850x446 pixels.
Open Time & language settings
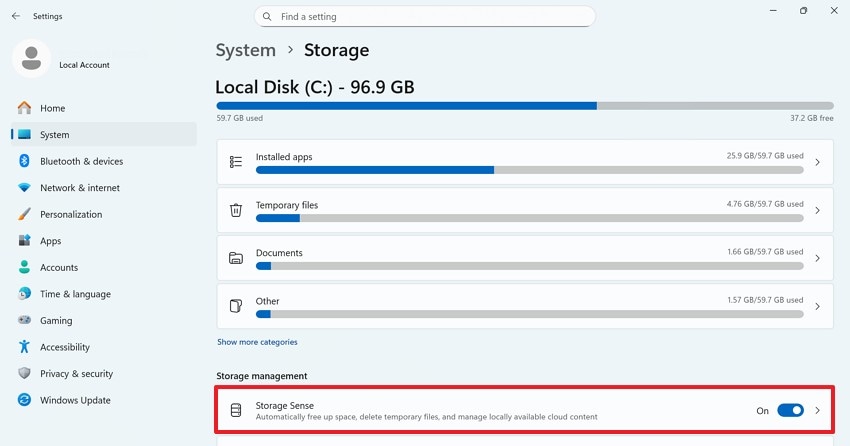coord(75,294)
